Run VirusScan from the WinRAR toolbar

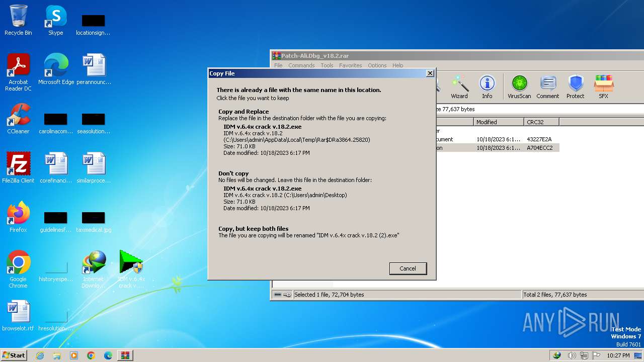pos(519,87)
